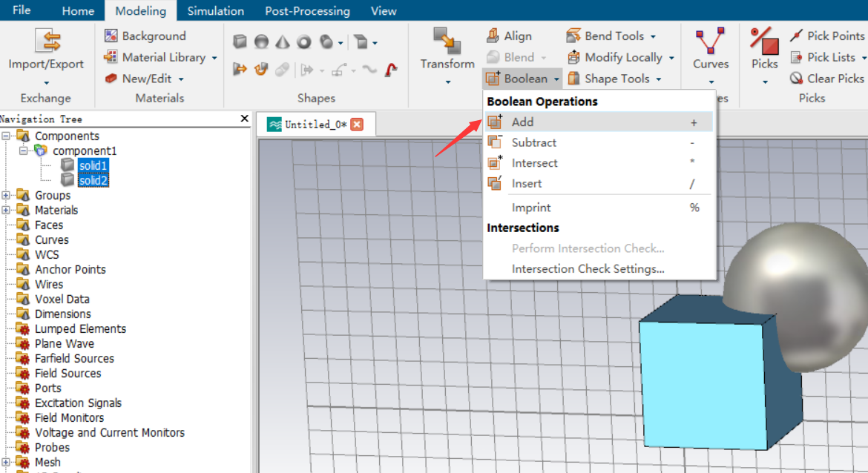
Task: Click the Boolean button
Action: click(x=523, y=79)
